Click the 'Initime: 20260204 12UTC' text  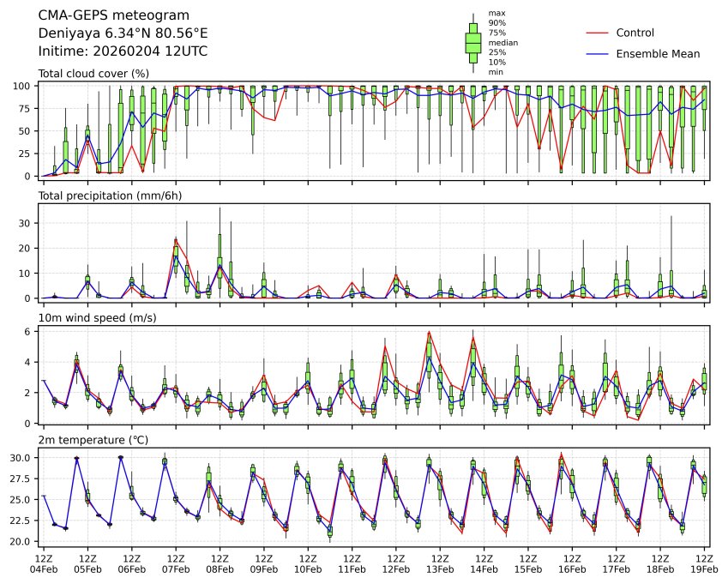[x=123, y=51]
